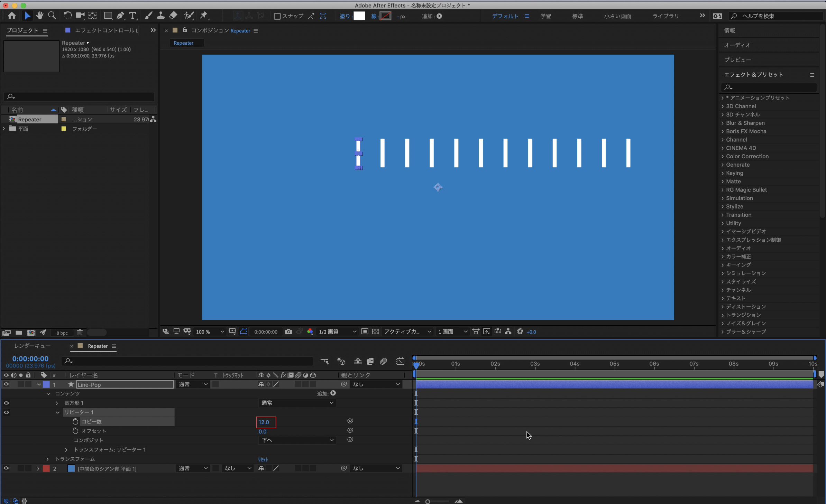Viewport: 826px width, 504px height.
Task: Switch to the Learn workspace
Action: pyautogui.click(x=545, y=16)
